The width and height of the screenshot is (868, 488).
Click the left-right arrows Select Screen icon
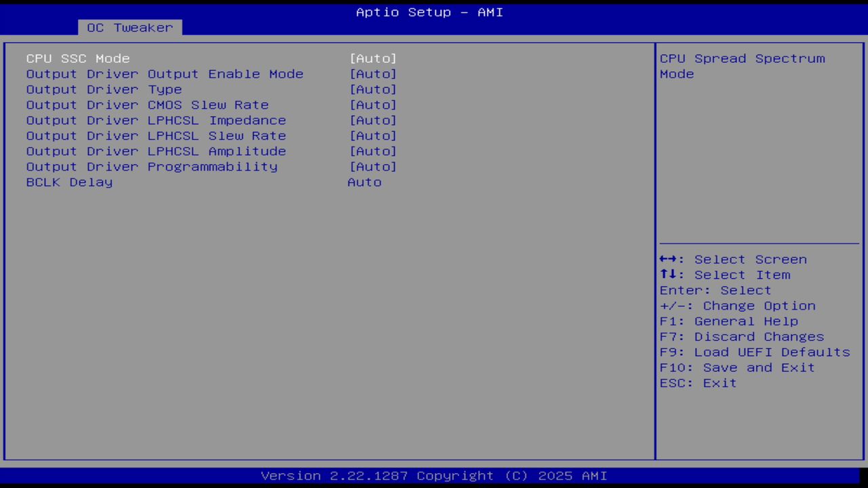tap(669, 260)
